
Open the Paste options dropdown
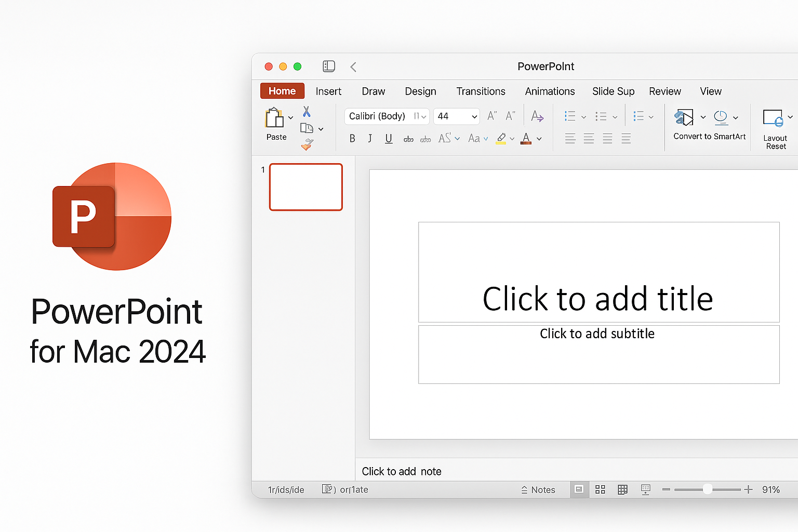point(291,117)
